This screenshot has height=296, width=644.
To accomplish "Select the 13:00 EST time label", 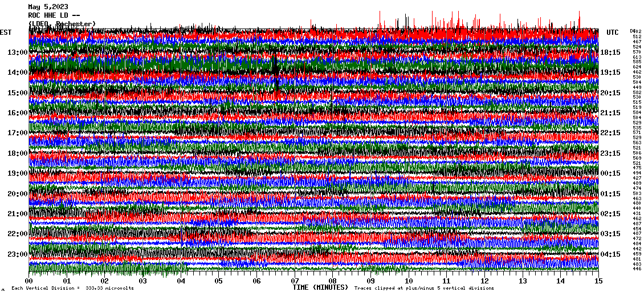I will (x=18, y=52).
